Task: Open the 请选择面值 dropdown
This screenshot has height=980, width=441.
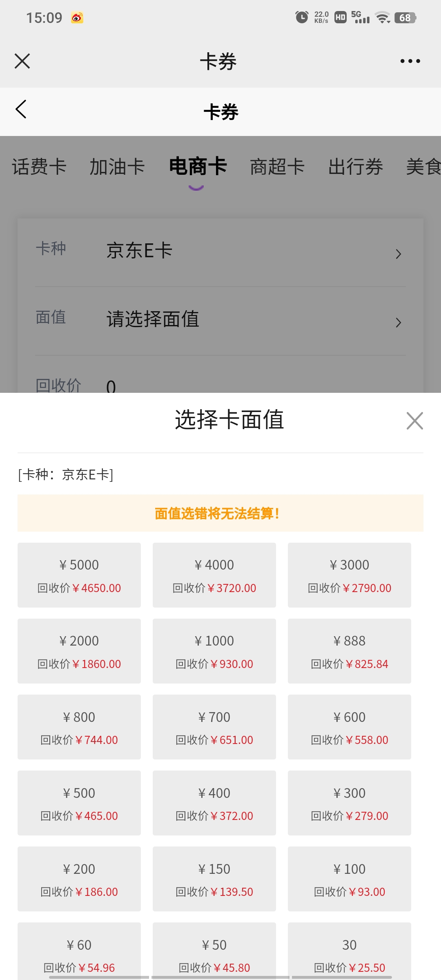Action: (x=220, y=320)
